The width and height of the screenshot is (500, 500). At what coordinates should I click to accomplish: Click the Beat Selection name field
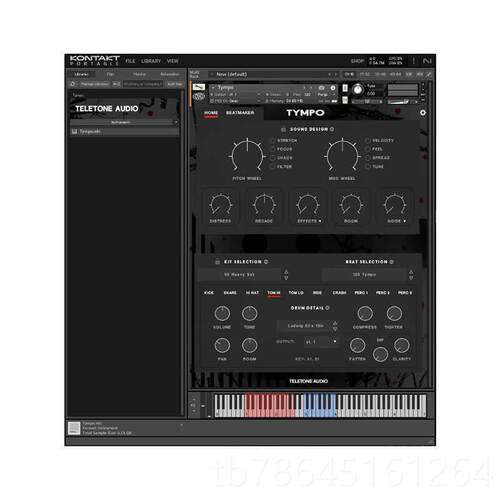(x=364, y=275)
